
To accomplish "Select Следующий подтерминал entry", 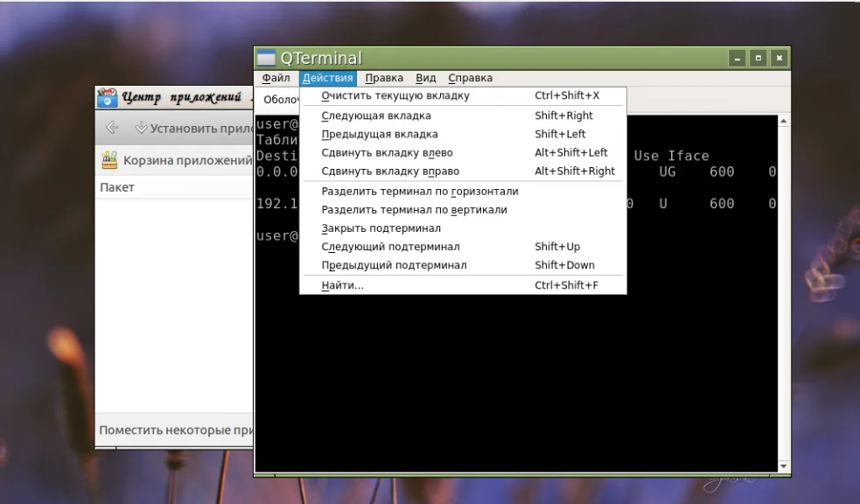I will pos(463,247).
